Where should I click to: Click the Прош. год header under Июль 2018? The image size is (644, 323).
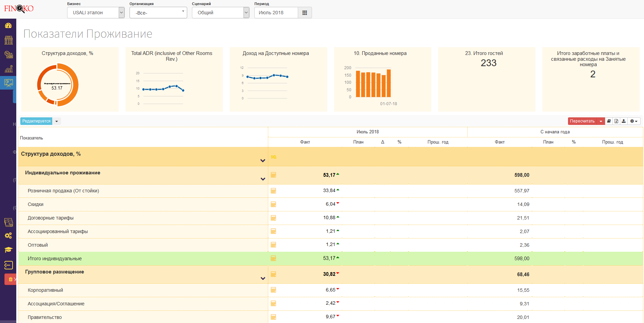[438, 142]
